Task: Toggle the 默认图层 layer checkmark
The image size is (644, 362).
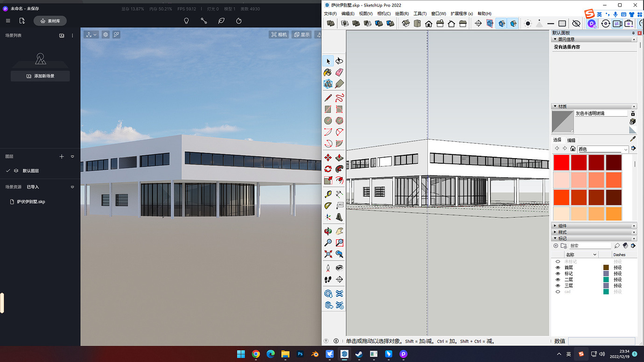Action: click(8, 171)
